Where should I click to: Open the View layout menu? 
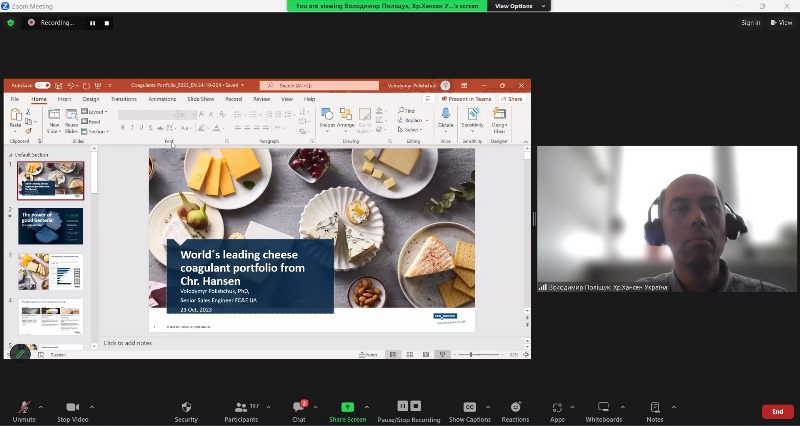(x=782, y=22)
